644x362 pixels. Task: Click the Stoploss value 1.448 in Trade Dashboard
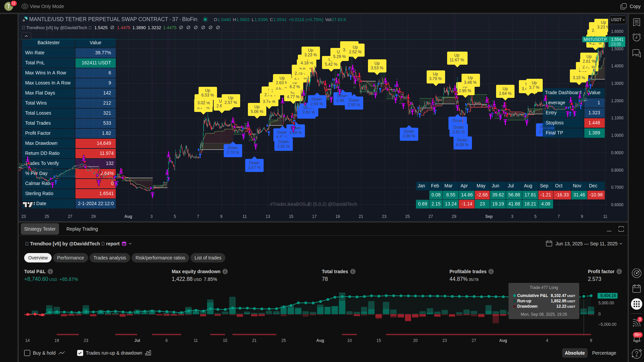point(594,123)
